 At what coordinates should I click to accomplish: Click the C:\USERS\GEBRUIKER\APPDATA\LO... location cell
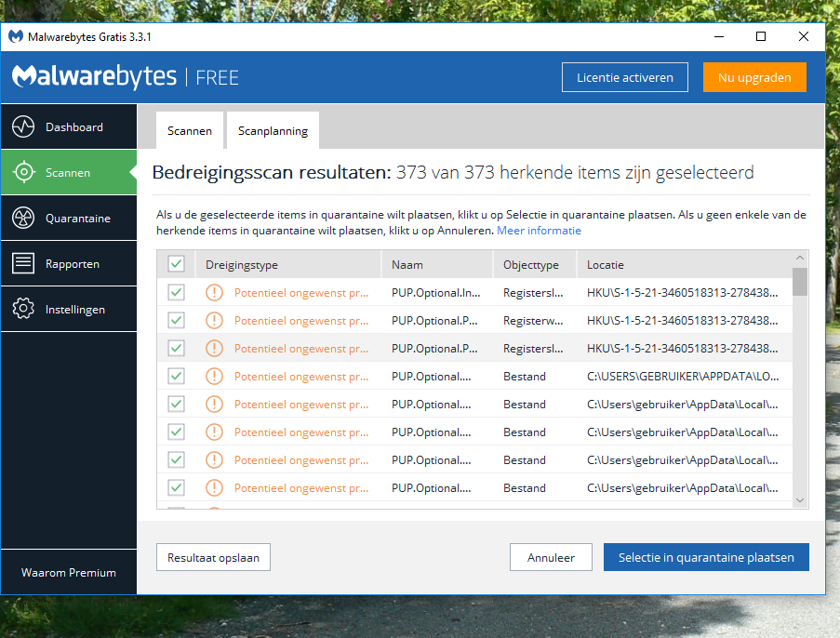click(683, 377)
